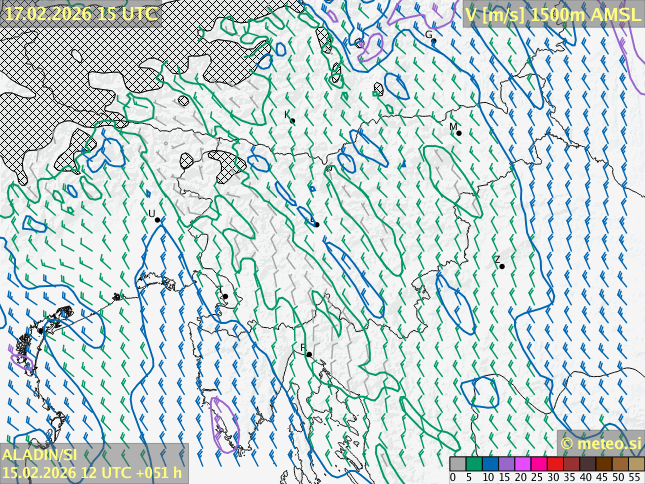This screenshot has width=645, height=484.
Task: Select the map marker labeled M
Action: coord(458,133)
